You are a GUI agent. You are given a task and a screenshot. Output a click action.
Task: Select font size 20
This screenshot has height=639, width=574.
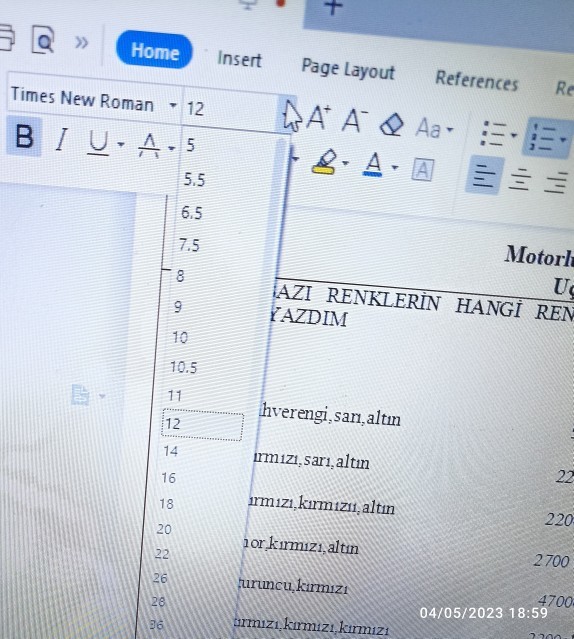pos(164,529)
